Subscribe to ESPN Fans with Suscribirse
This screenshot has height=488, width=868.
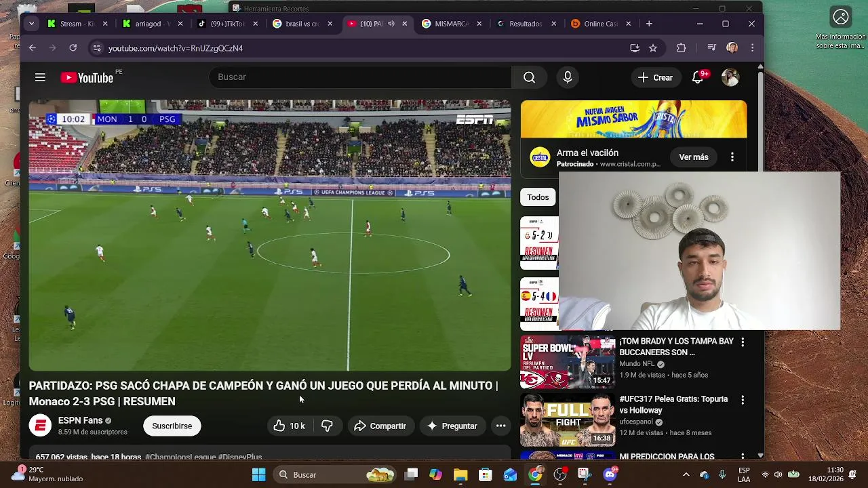(172, 426)
